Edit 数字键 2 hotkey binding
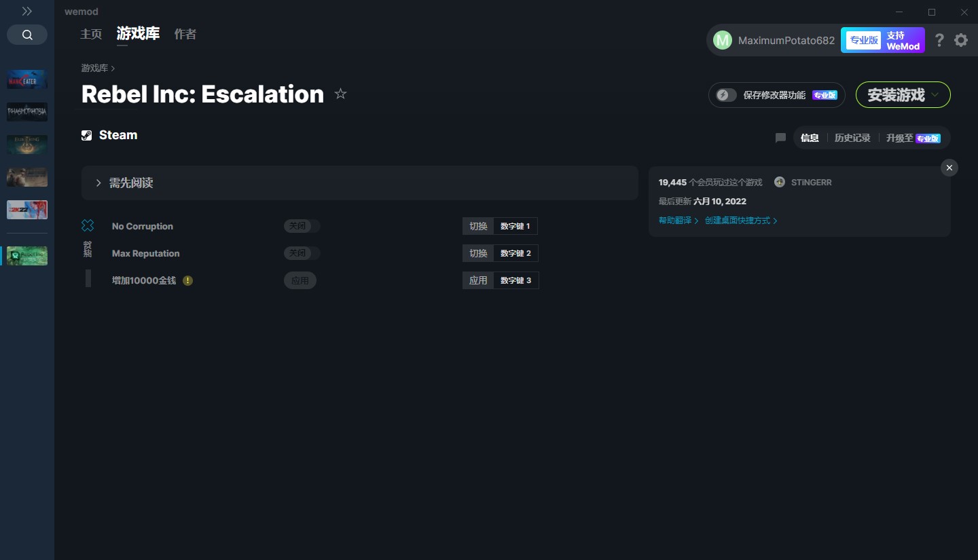The image size is (978, 560). [x=516, y=253]
